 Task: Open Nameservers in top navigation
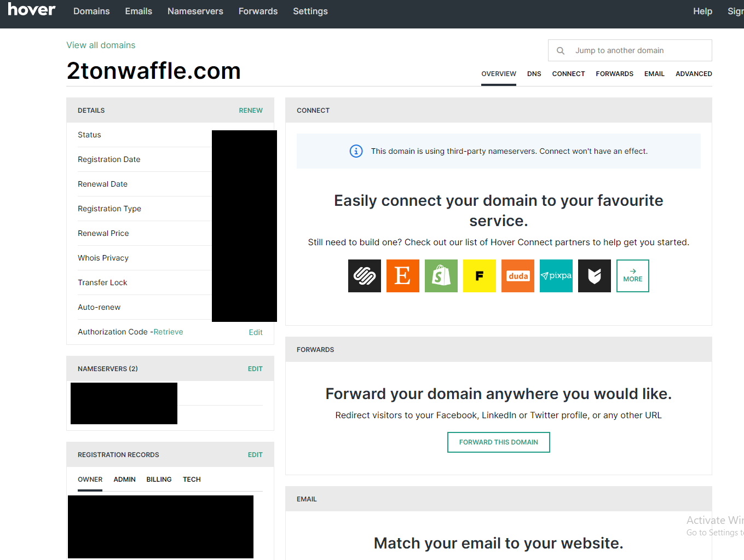[195, 11]
